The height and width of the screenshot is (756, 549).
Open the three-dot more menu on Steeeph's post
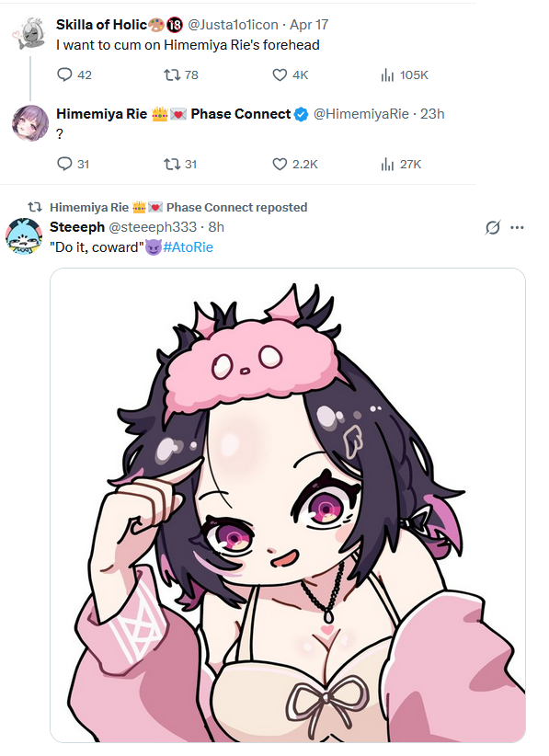tap(517, 227)
